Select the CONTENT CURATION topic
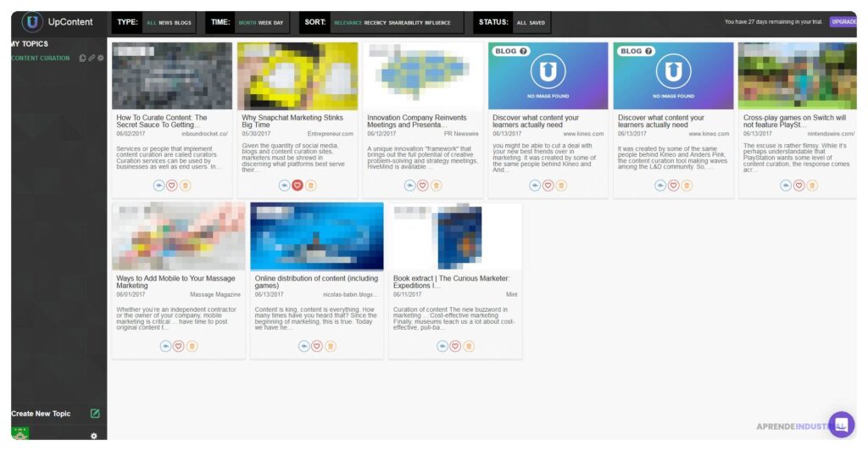This screenshot has height=451, width=868. (x=41, y=58)
